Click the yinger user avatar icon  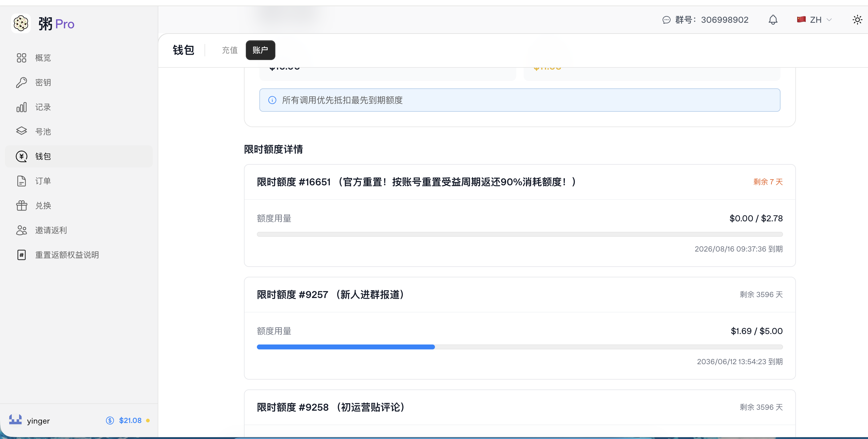15,420
